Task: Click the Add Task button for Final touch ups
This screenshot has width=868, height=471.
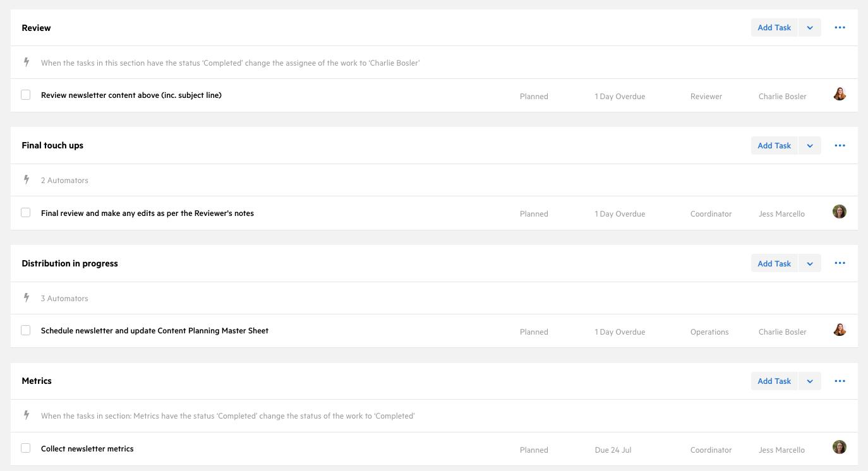Action: click(774, 145)
